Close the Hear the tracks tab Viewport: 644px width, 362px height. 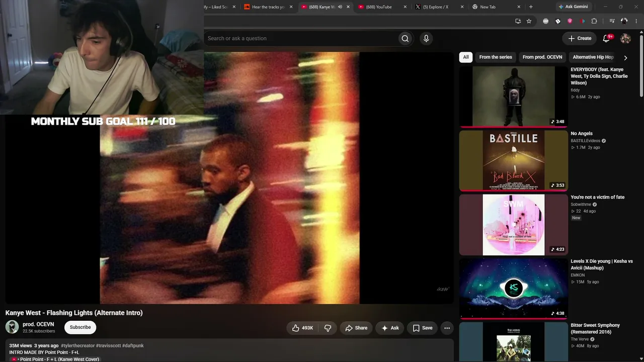291,7
